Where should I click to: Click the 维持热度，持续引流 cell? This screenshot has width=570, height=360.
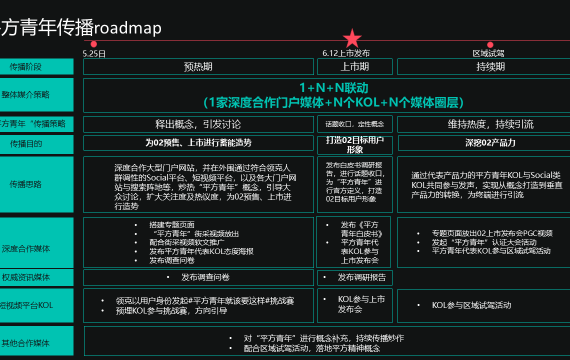coord(483,124)
